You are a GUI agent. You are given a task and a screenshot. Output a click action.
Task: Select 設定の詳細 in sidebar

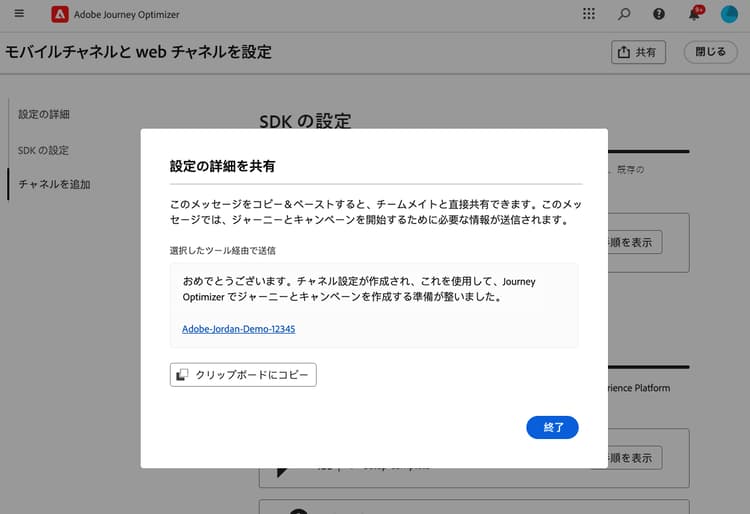click(x=44, y=114)
